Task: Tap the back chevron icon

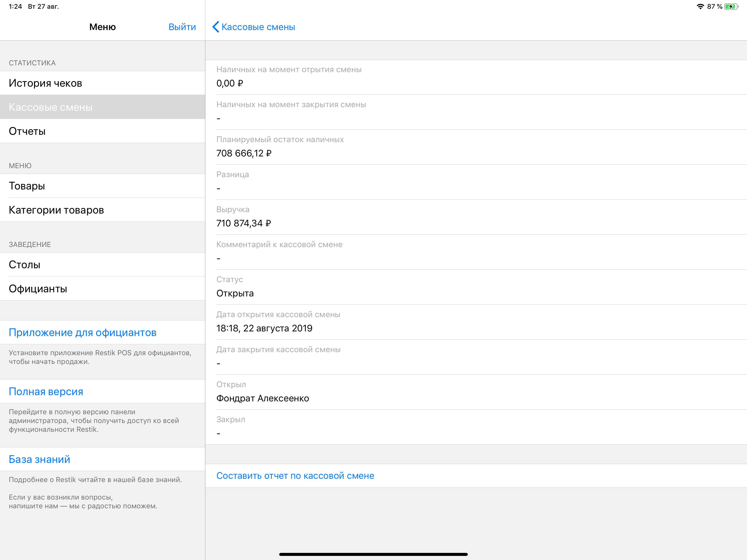Action: click(x=216, y=27)
